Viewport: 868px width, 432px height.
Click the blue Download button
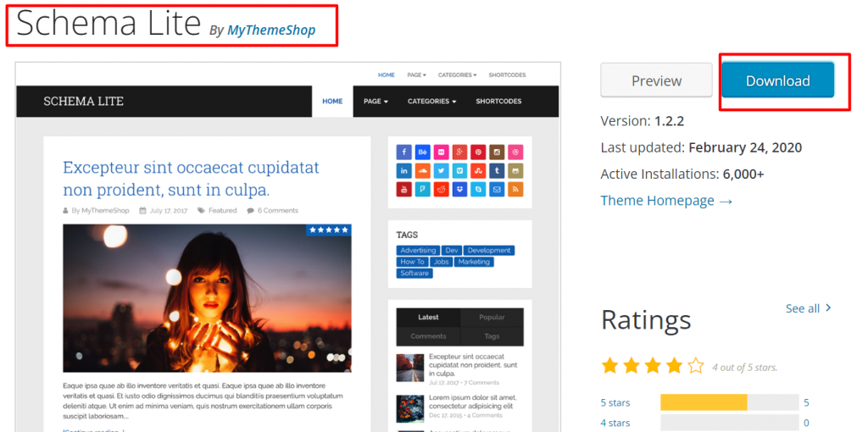click(x=777, y=81)
